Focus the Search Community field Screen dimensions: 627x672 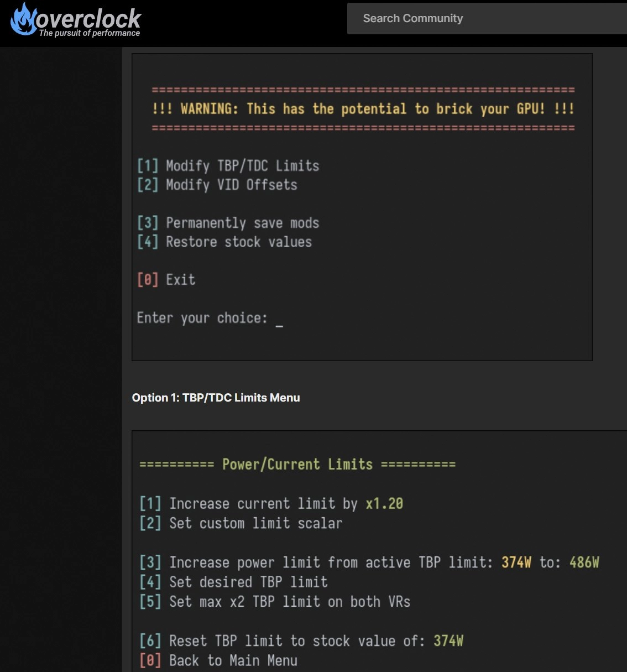(x=487, y=18)
